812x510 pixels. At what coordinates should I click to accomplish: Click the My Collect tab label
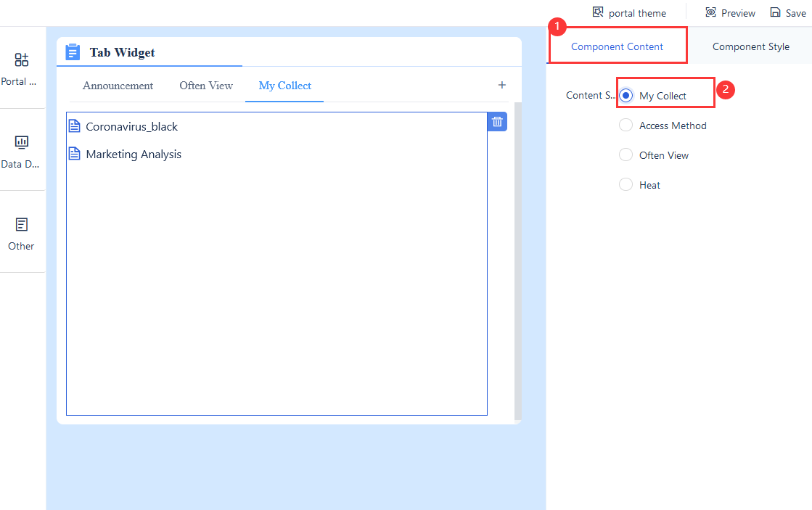(284, 85)
